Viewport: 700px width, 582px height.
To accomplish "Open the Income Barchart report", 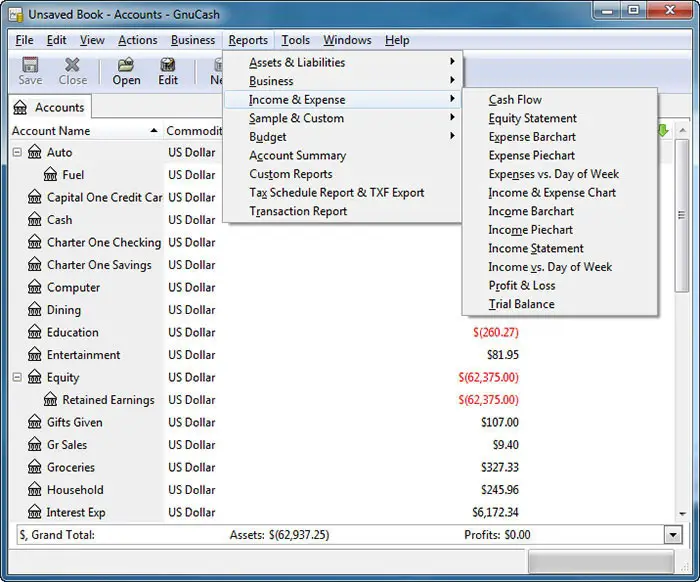I will (x=560, y=211).
